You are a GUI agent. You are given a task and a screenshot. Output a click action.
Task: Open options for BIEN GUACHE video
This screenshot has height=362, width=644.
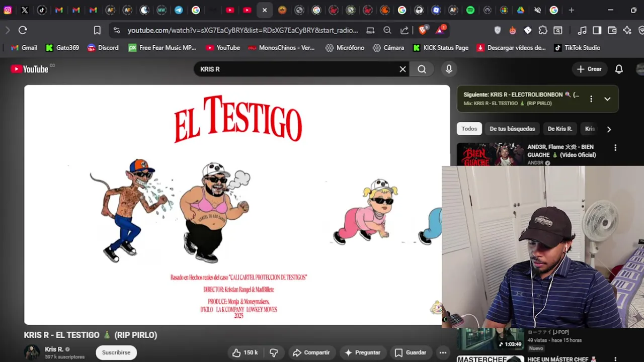coord(615,148)
